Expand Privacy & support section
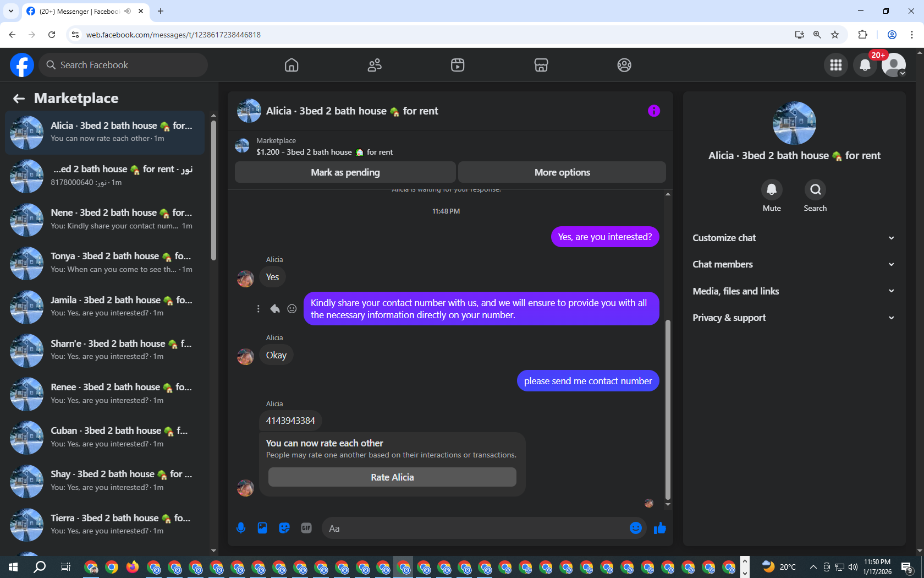 pyautogui.click(x=794, y=318)
